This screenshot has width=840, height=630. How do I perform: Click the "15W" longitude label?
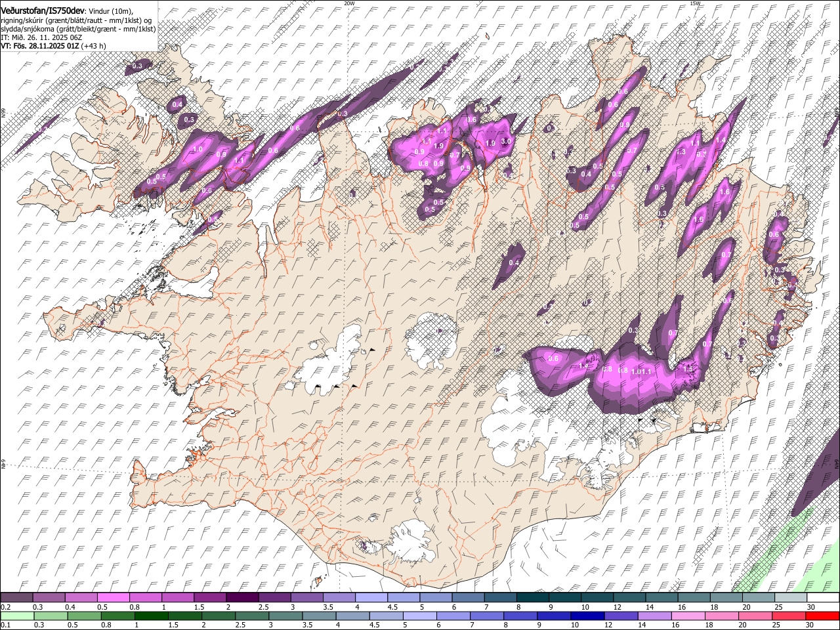(695, 3)
